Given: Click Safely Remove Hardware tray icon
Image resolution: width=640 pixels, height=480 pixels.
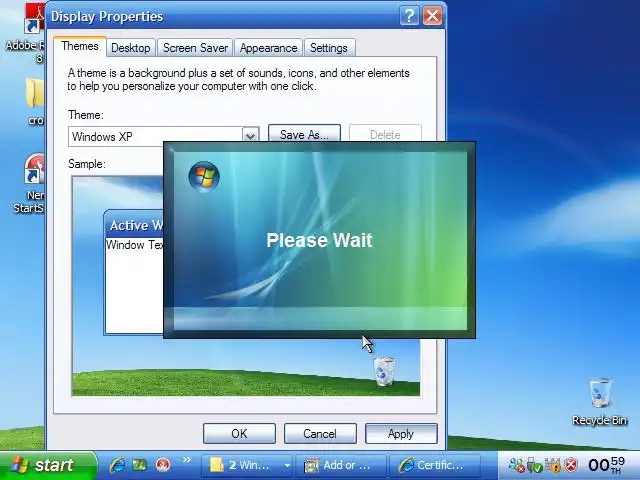Looking at the screenshot, I should (534, 465).
